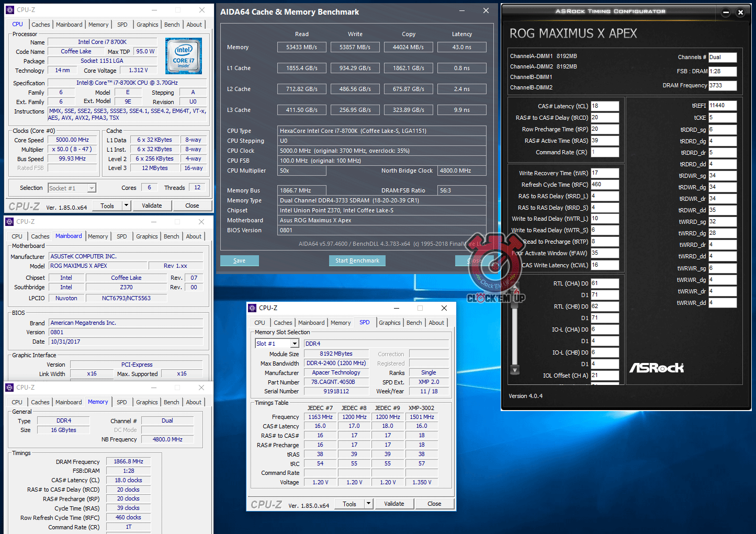This screenshot has height=534, width=756.
Task: Click the CPU-Z icon in the SPD window title bar
Action: (252, 308)
